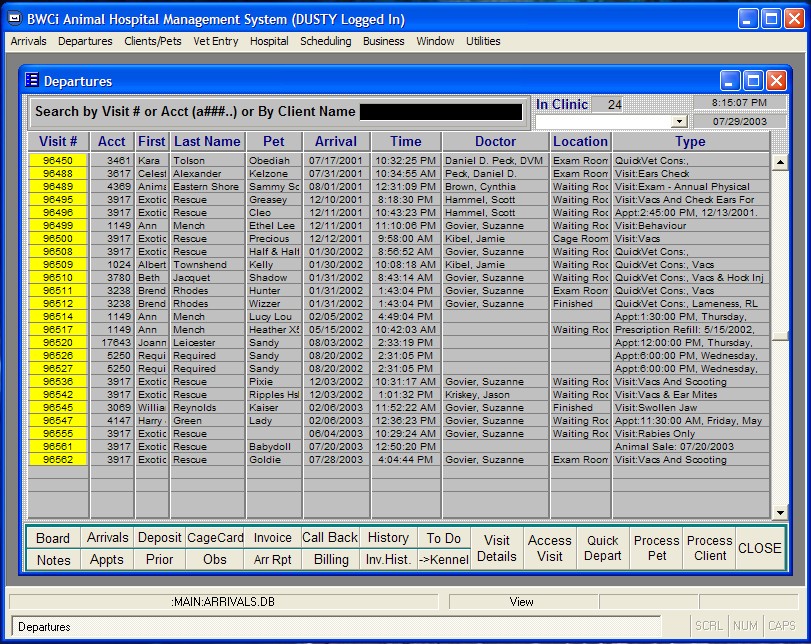The image size is (811, 644).
Task: Click the Quick Depart button
Action: click(603, 549)
